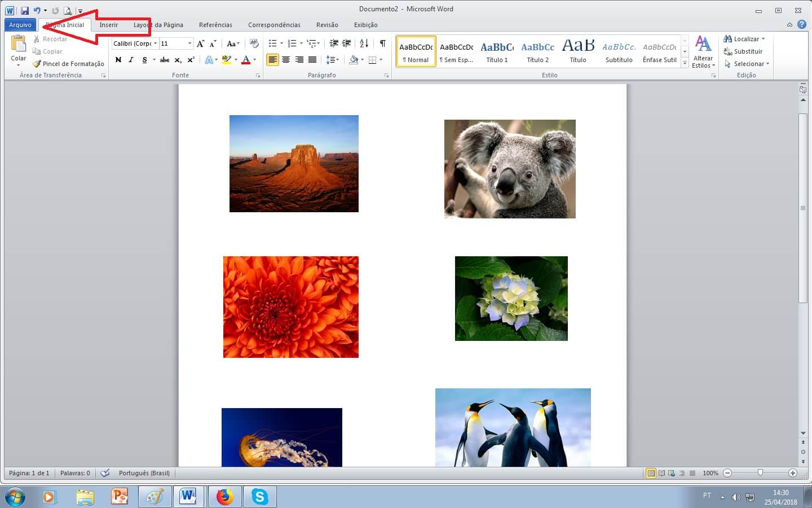Click the zoom slider handle
The image size is (812, 508).
(x=760, y=473)
